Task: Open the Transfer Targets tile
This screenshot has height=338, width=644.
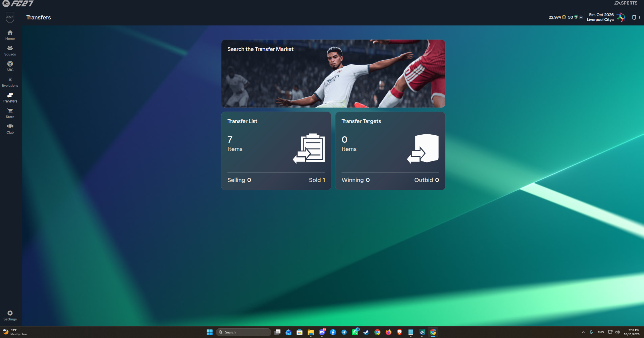Action: [x=390, y=151]
